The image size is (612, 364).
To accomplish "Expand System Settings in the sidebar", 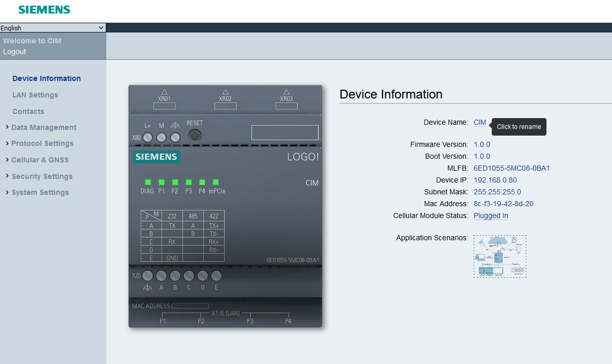I will tap(40, 192).
